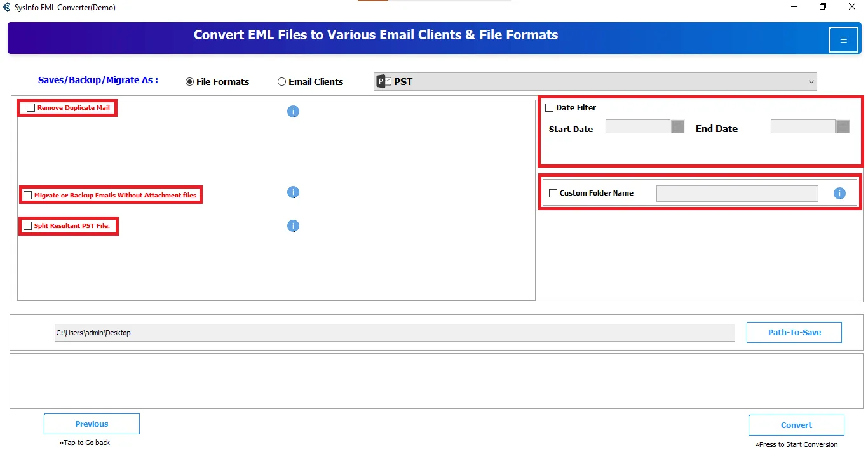Minimize the SysInfo EML Converter window

pyautogui.click(x=794, y=7)
